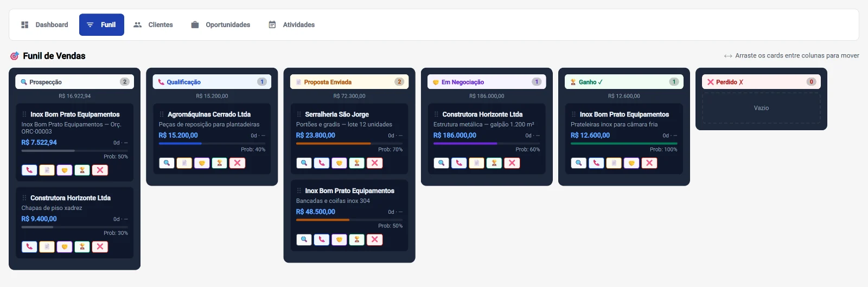Image resolution: width=868 pixels, height=287 pixels.
Task: Click trophy icon on Agromáquinas Cerrado card
Action: tap(219, 163)
